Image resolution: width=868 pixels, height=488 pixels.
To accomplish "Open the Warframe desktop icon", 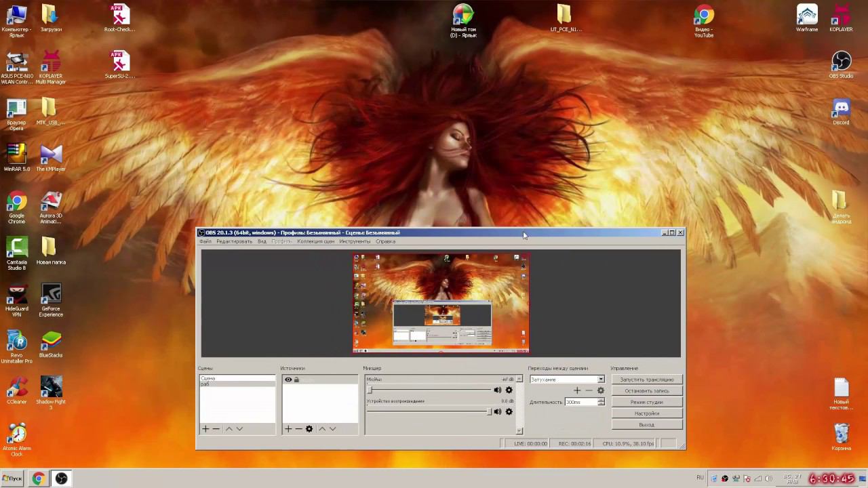I will point(807,18).
